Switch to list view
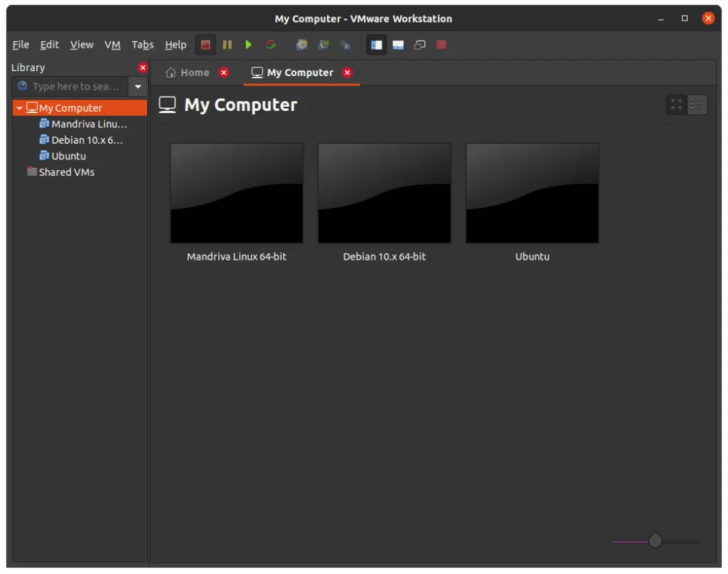This screenshot has height=574, width=728. click(697, 105)
